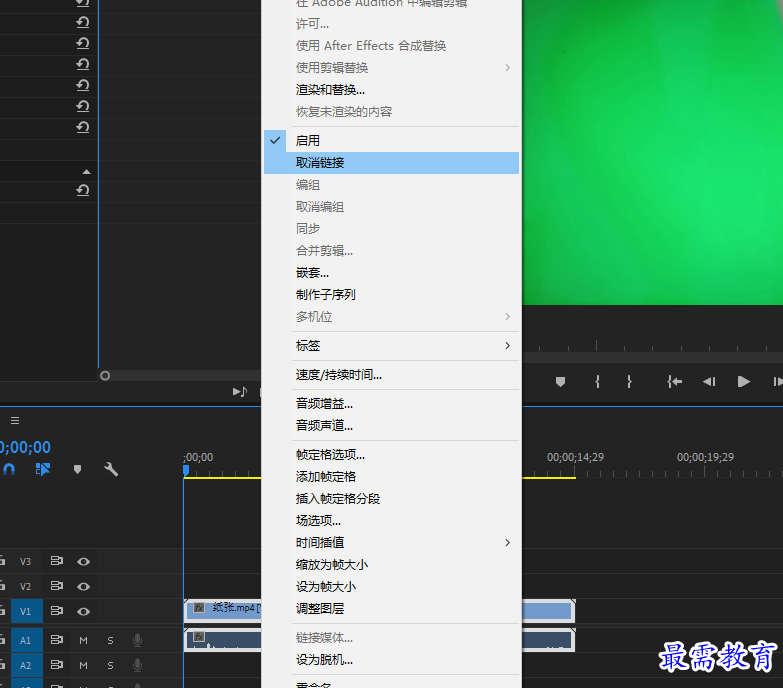This screenshot has height=688, width=783.
Task: Choose 添加帧定格 menu entry
Action: coord(391,476)
